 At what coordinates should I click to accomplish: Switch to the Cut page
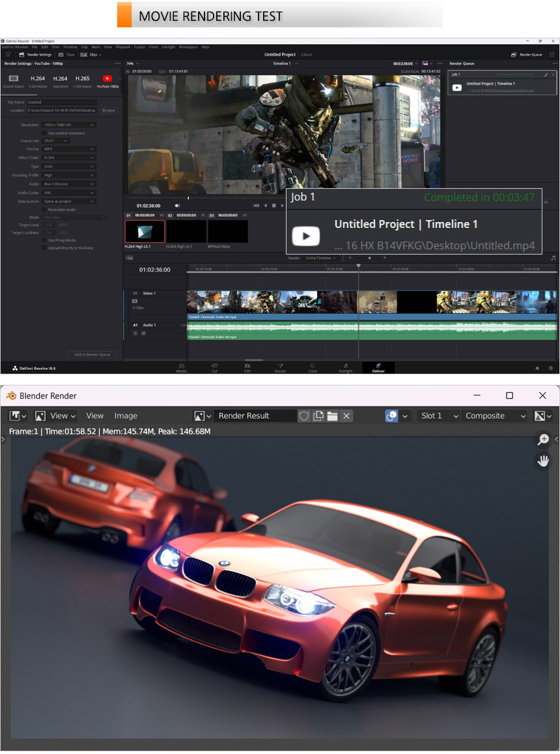click(x=215, y=368)
